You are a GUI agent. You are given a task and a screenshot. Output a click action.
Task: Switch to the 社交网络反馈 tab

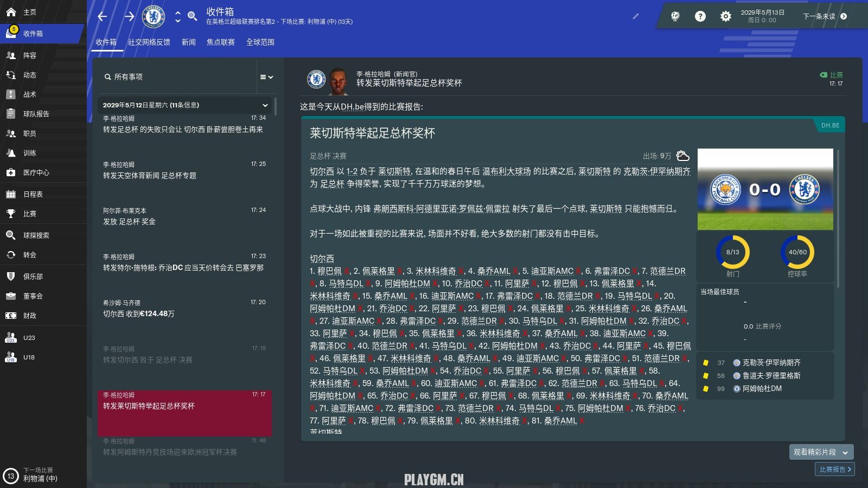(x=149, y=42)
